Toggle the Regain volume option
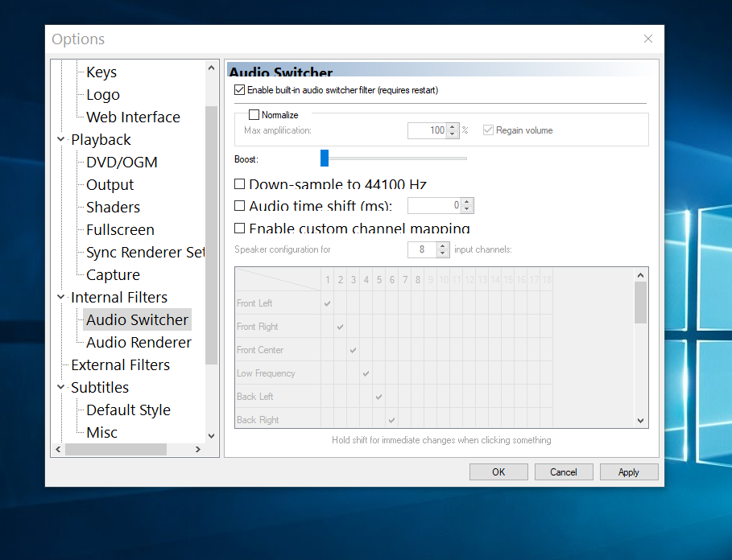Viewport: 732px width, 560px height. coord(488,130)
